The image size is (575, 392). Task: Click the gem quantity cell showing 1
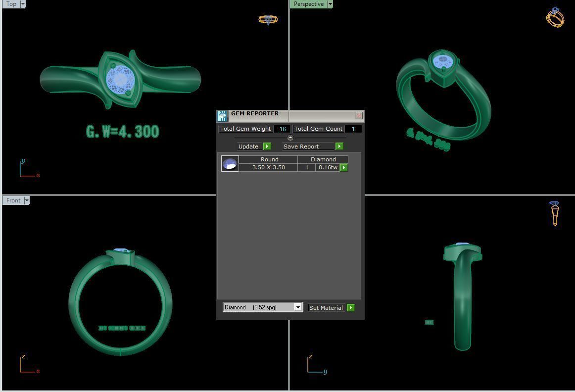pos(307,168)
